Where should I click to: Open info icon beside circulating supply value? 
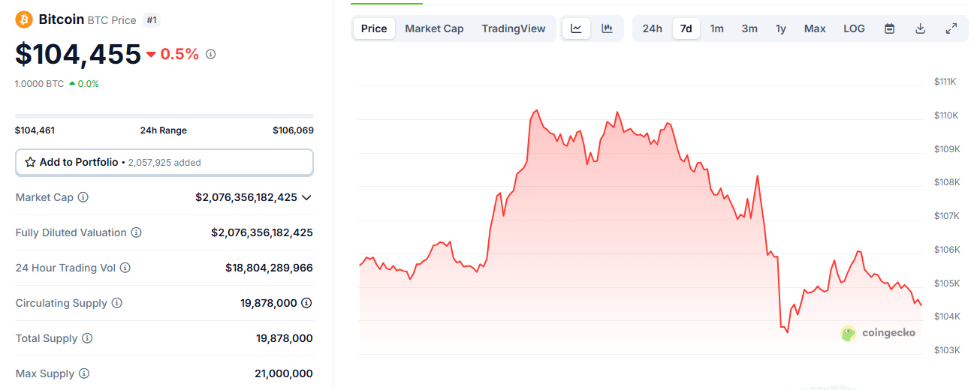[x=306, y=303]
